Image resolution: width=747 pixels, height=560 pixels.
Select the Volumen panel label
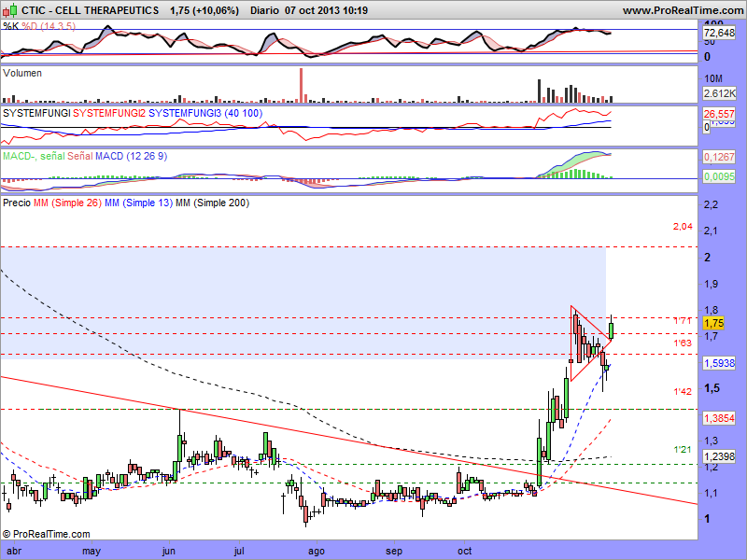coord(21,73)
